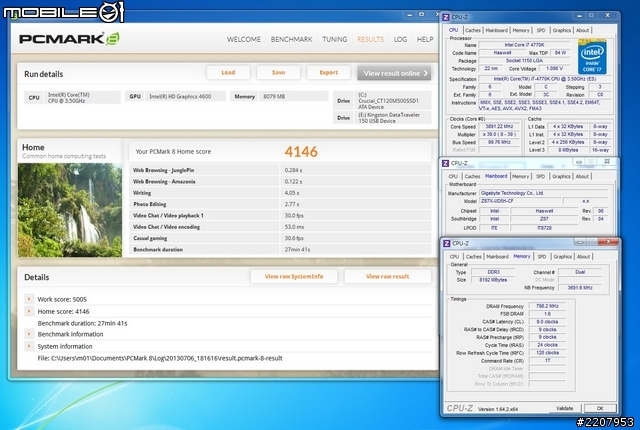Click the DRAM Frequency value field
Image resolution: width=640 pixels, height=430 pixels.
[547, 306]
